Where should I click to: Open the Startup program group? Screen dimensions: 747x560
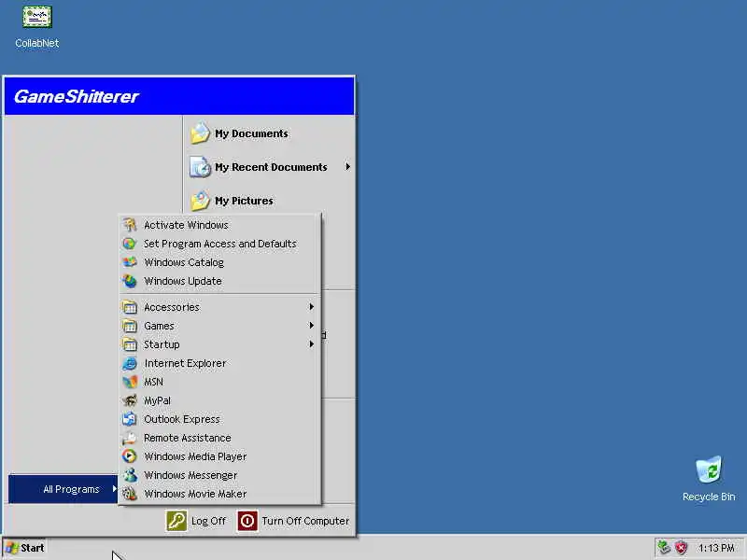pos(219,344)
